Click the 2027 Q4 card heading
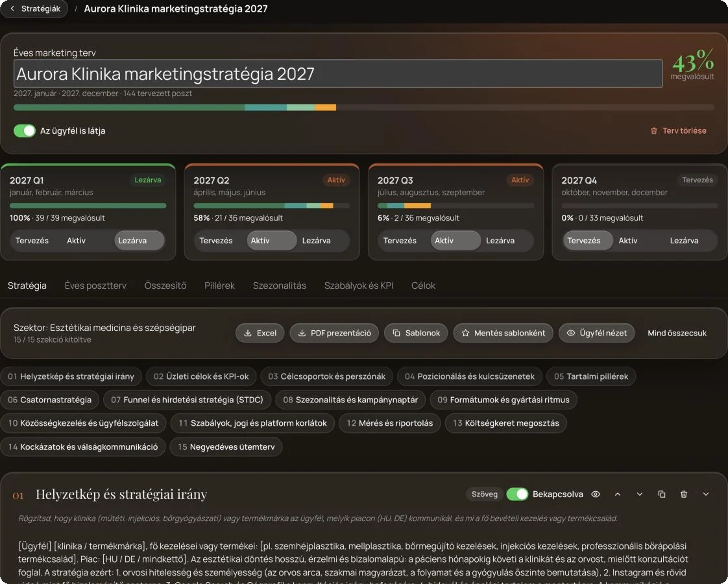Screen dimensions: 728x584 pos(579,180)
